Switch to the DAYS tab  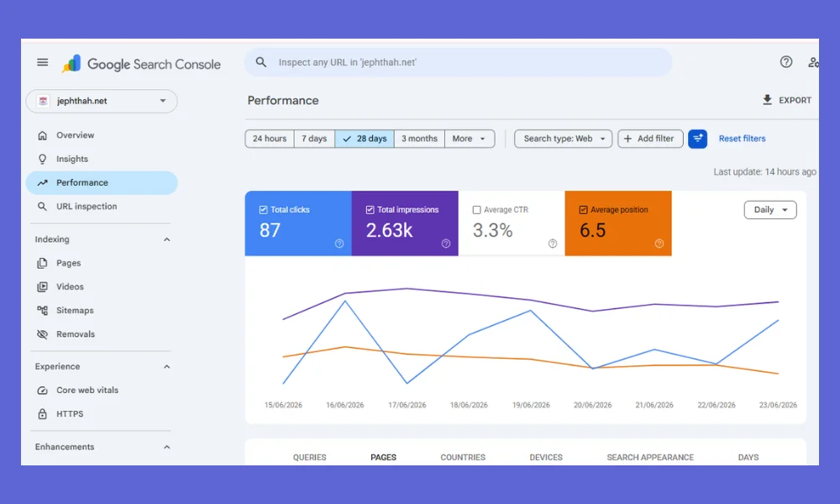click(x=748, y=458)
